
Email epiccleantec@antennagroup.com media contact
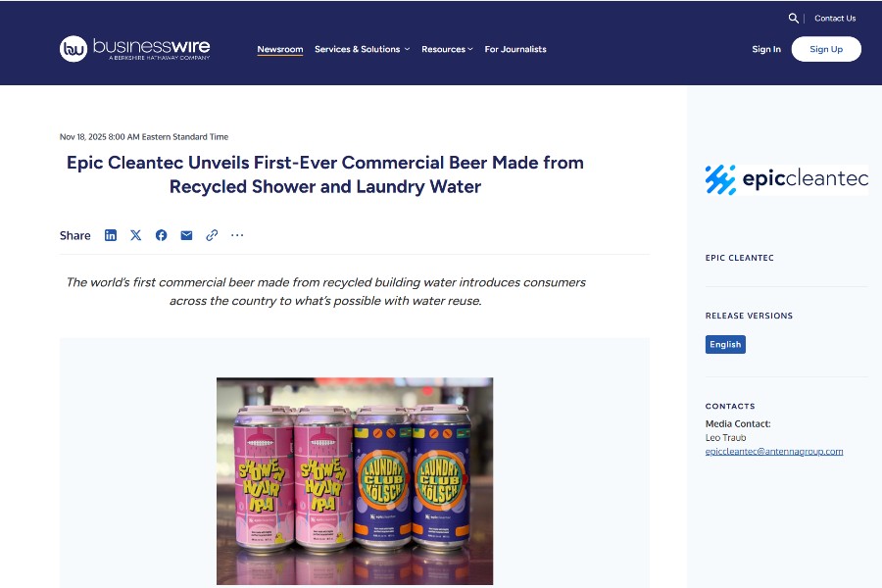tap(774, 451)
